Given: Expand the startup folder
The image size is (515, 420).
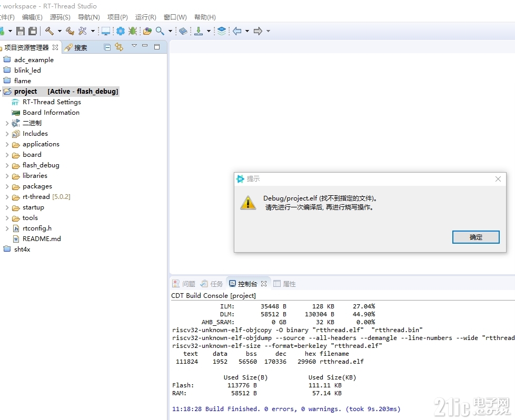Looking at the screenshot, I should tap(7, 207).
